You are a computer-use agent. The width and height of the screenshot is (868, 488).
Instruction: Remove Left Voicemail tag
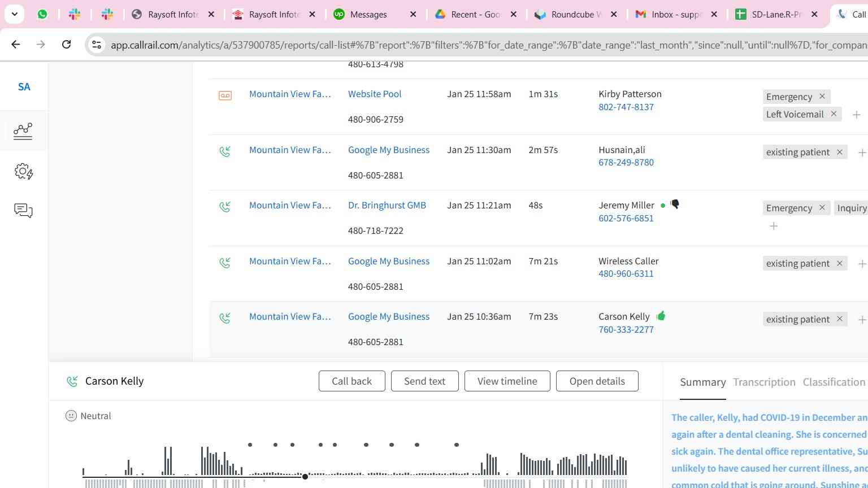834,114
